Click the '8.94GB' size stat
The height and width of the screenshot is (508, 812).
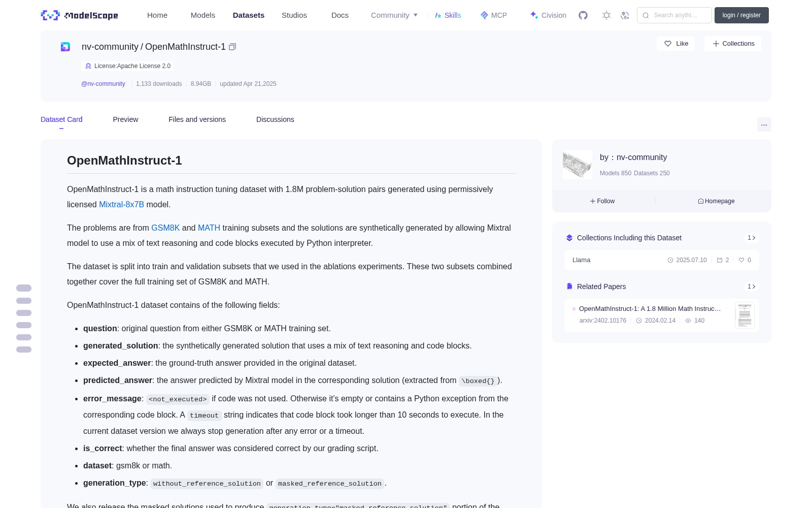pyautogui.click(x=201, y=84)
